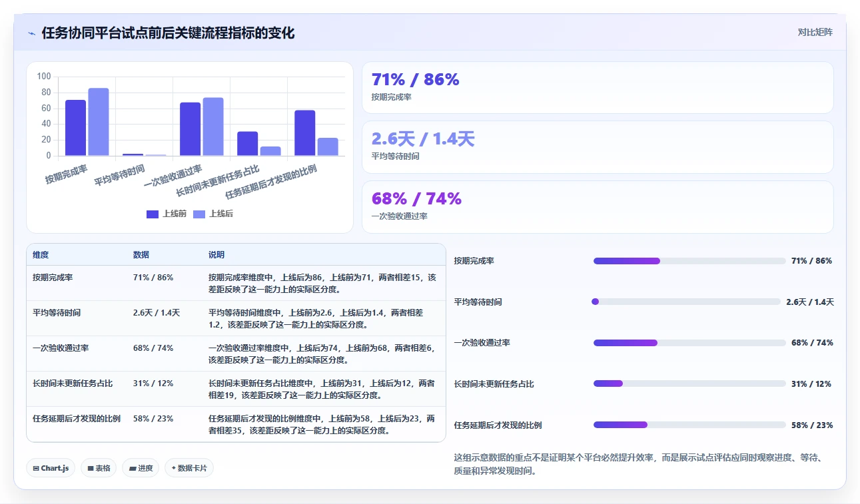Image resolution: width=860 pixels, height=504 pixels.
Task: Click the description mentioning 两者相差15
Action: (x=322, y=283)
